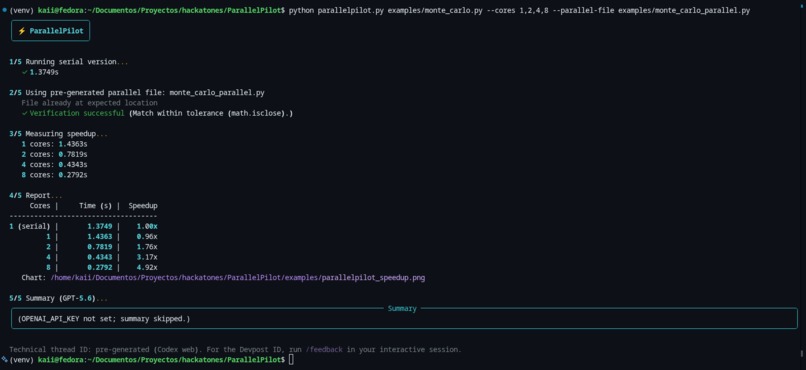Click '2 cores: 0.7819s' line
The height and width of the screenshot is (370, 806).
[x=54, y=154]
